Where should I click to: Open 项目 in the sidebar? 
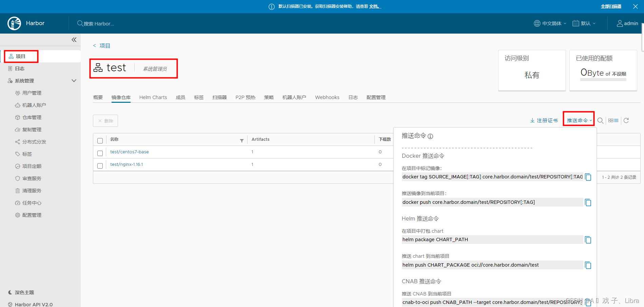point(21,56)
